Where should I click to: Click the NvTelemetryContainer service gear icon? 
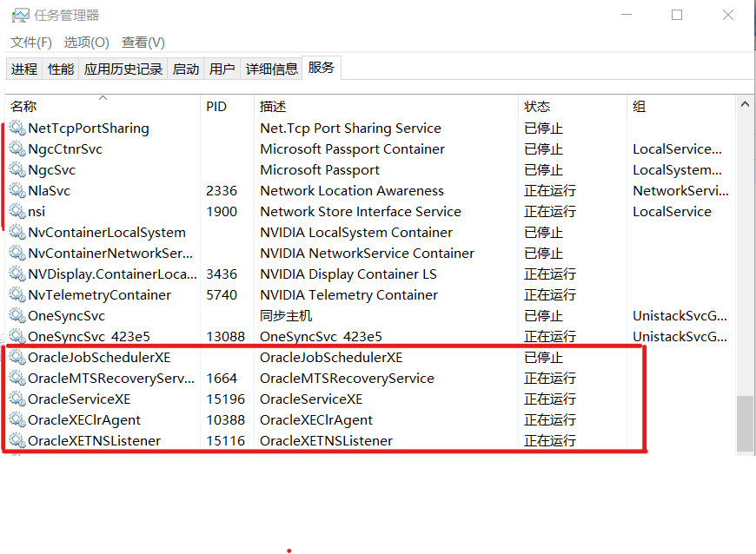[17, 294]
